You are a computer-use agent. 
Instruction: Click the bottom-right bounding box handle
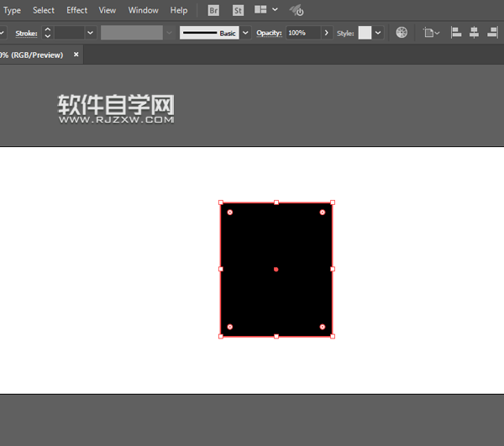coord(333,337)
